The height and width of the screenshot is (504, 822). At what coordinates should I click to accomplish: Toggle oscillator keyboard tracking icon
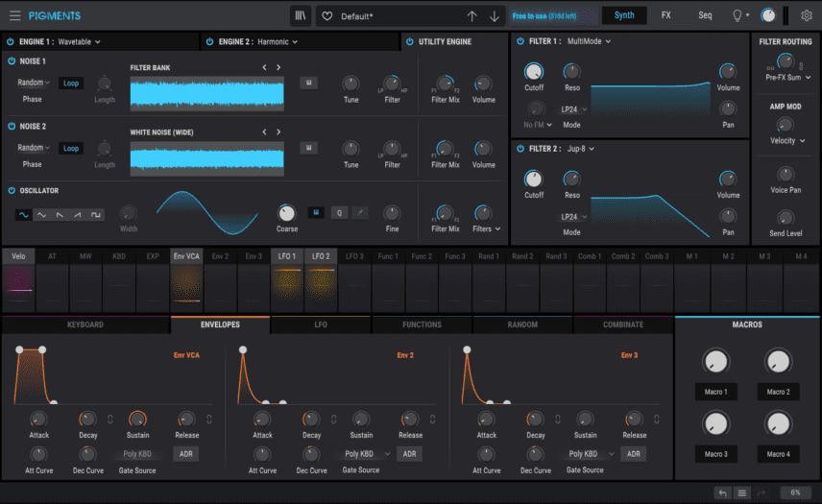tap(316, 213)
